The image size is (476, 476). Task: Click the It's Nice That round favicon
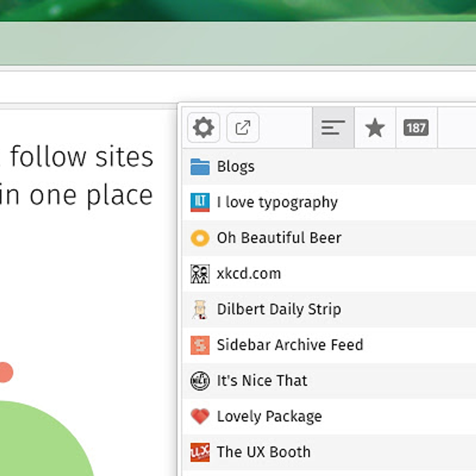(200, 381)
